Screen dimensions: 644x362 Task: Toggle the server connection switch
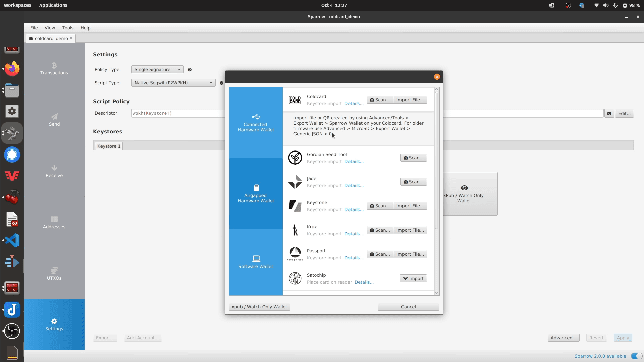coord(637,356)
